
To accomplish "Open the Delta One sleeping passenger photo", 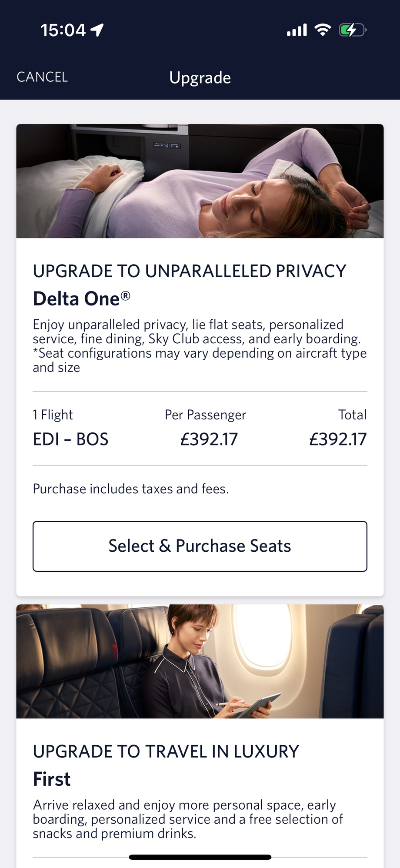I will 200,181.
